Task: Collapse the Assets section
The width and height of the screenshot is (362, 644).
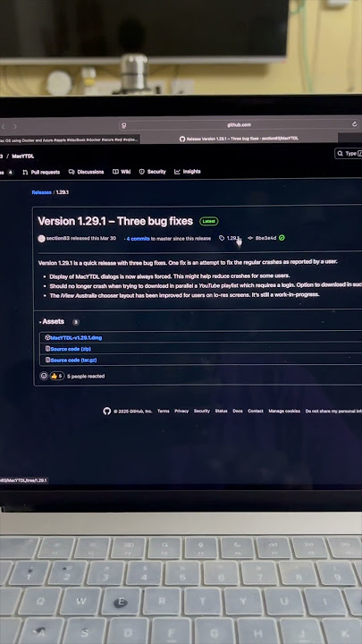Action: click(x=52, y=322)
